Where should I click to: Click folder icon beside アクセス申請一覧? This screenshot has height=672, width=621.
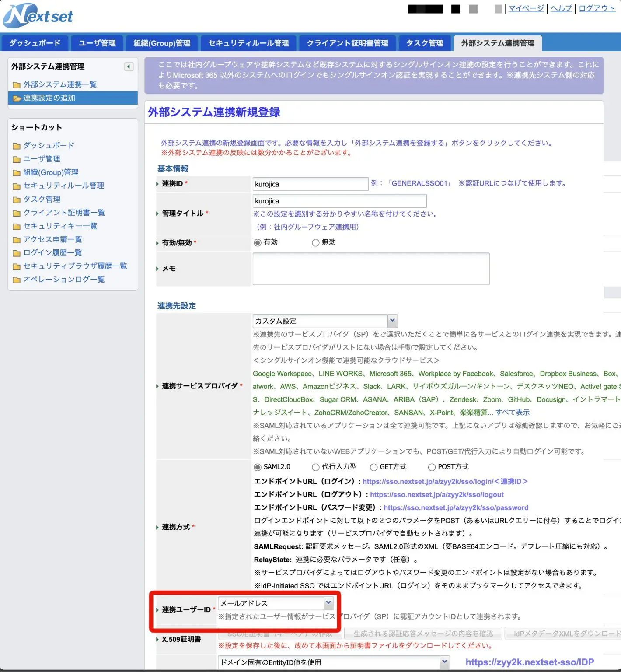tap(17, 240)
